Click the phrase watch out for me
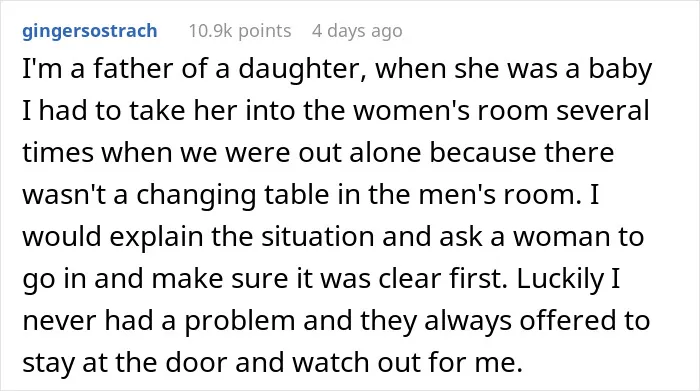The height and width of the screenshot is (391, 700). 408,362
